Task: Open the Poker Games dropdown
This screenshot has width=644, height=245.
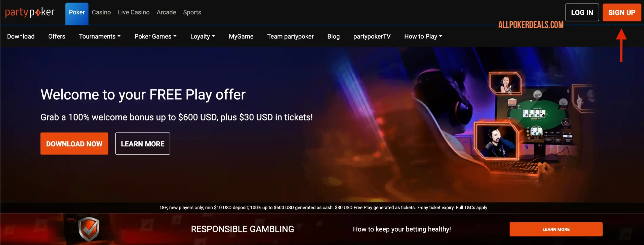Action: pos(155,36)
